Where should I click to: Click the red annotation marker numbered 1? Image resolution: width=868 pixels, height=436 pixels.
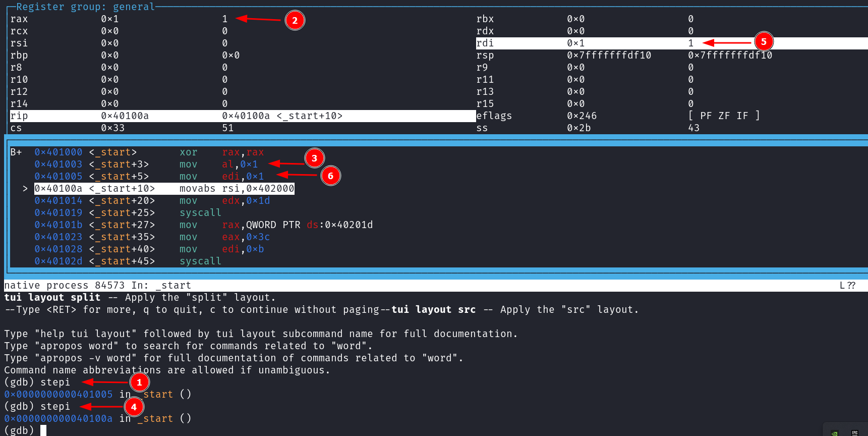(139, 382)
